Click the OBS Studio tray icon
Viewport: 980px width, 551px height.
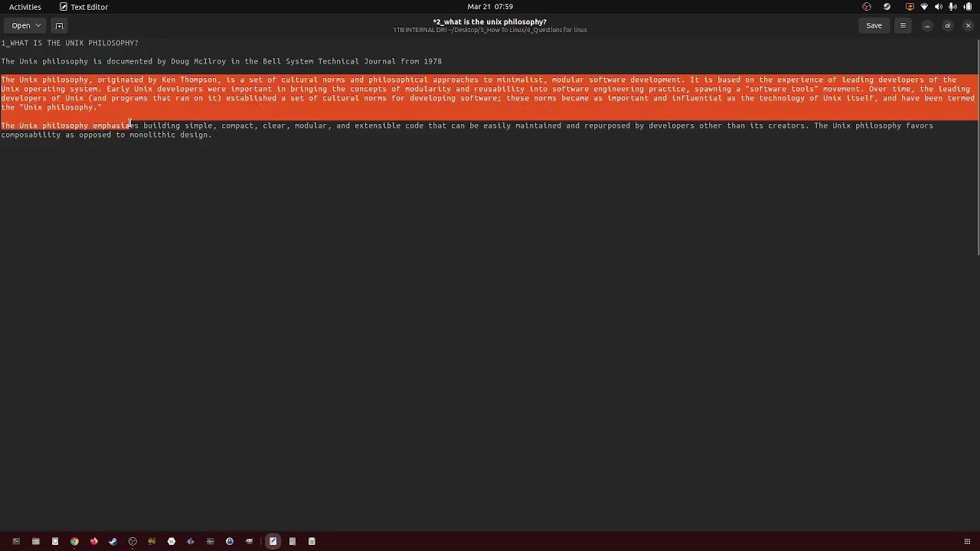click(x=867, y=7)
